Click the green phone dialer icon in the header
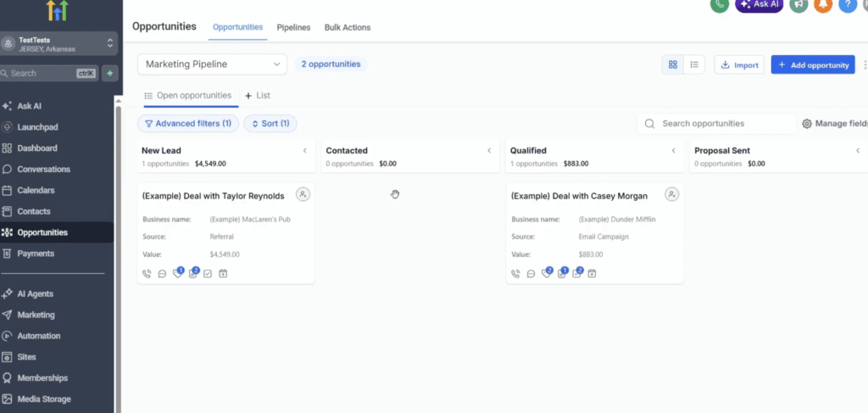The width and height of the screenshot is (868, 413). click(719, 4)
